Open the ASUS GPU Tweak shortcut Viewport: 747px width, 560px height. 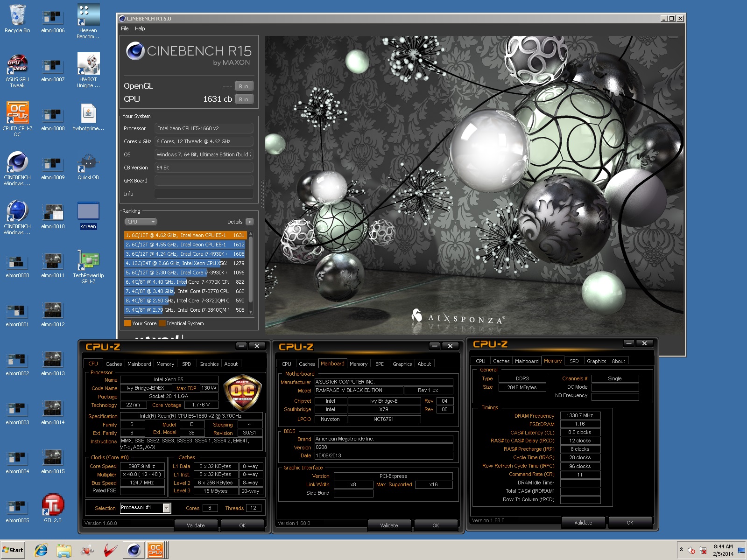point(17,70)
